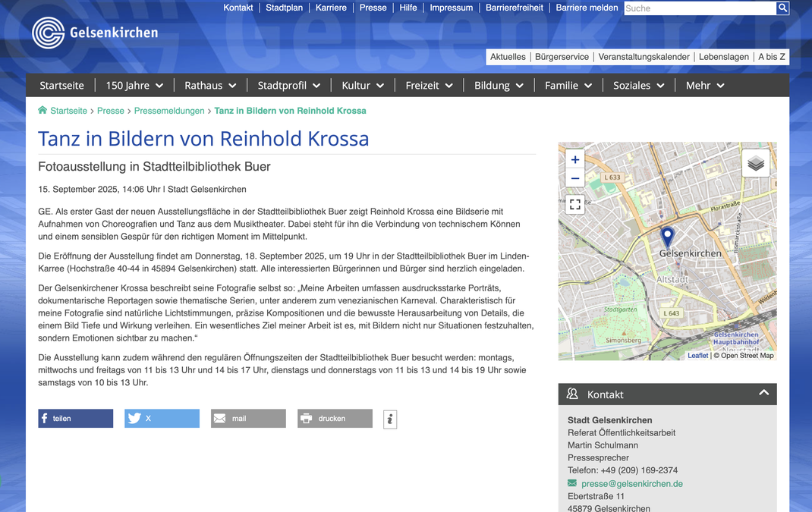Image resolution: width=812 pixels, height=512 pixels.
Task: Click the blue map location pin
Action: 668,237
